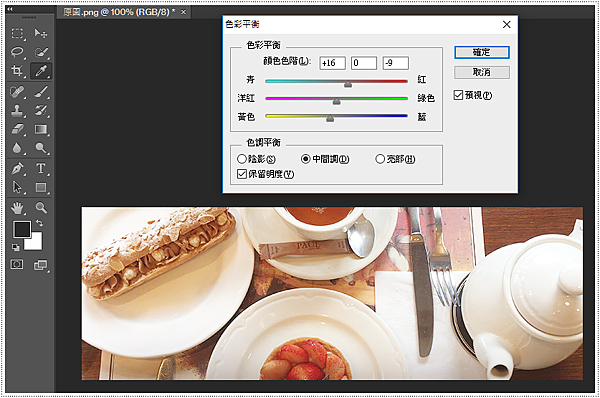Click the Magenta-Green slider handle
This screenshot has height=398, width=600.
coord(336,101)
